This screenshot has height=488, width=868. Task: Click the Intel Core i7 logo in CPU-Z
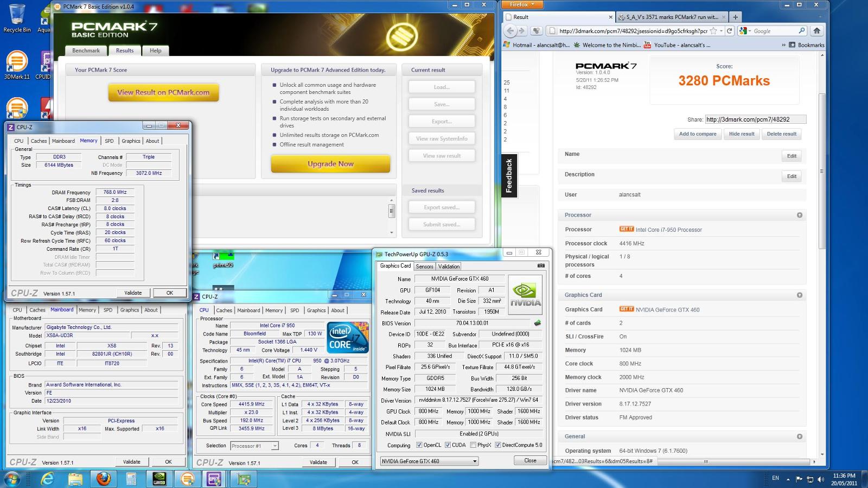[x=348, y=337]
